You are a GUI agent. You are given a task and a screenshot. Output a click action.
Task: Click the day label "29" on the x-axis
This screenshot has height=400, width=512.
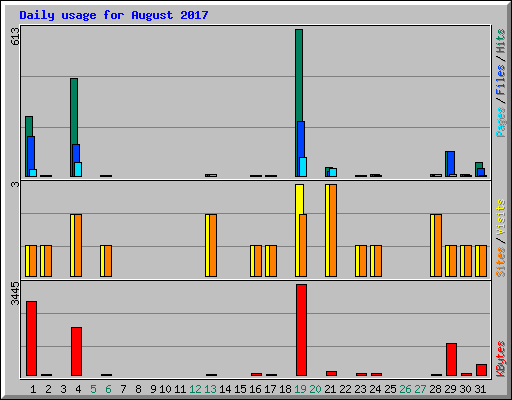click(450, 389)
